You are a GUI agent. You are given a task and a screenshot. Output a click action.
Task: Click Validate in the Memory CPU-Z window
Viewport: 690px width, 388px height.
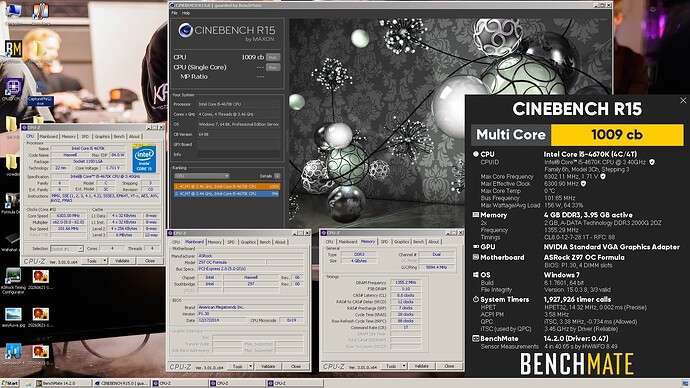421,366
